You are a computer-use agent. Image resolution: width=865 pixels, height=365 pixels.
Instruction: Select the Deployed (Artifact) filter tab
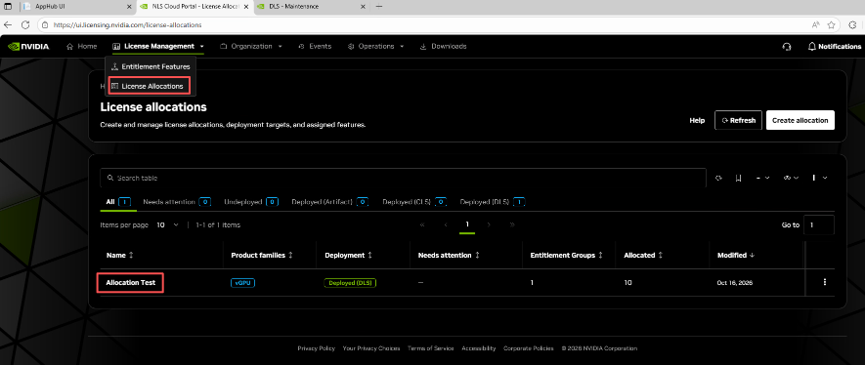330,202
